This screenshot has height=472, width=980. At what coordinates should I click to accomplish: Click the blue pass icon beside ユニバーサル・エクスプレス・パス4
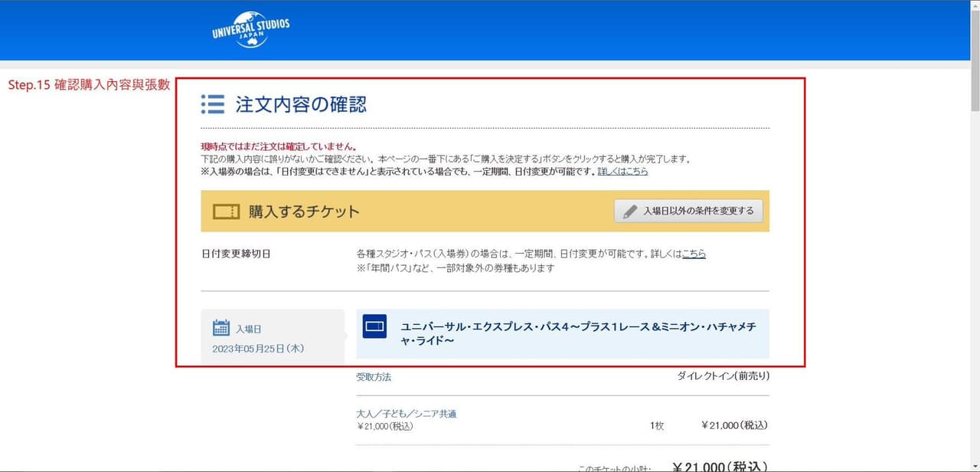[374, 326]
